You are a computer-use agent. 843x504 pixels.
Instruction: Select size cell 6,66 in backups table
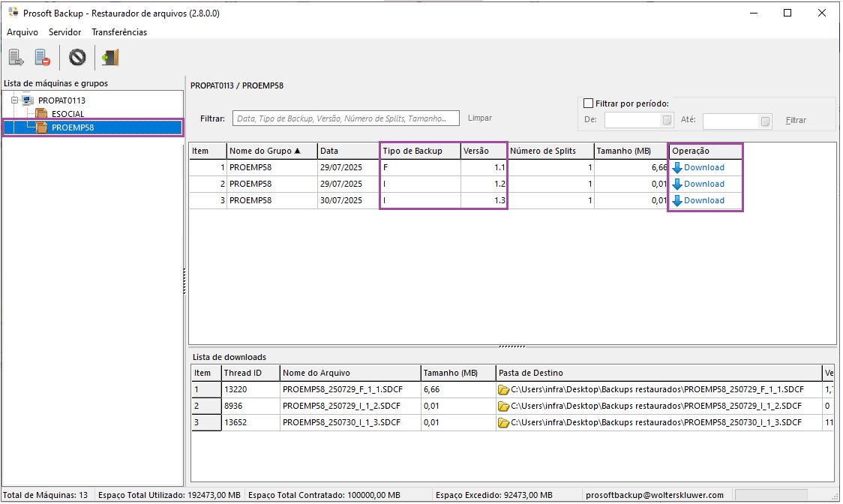click(x=631, y=168)
